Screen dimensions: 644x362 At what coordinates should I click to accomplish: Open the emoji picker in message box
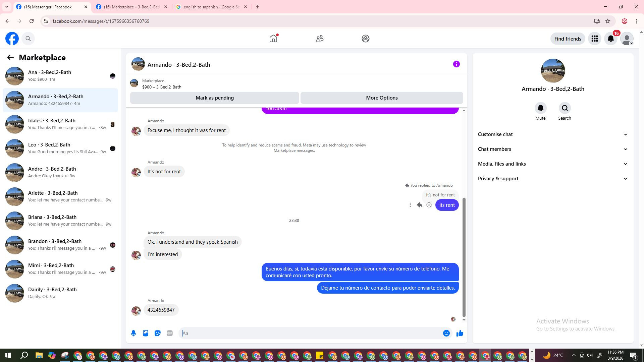(x=446, y=333)
